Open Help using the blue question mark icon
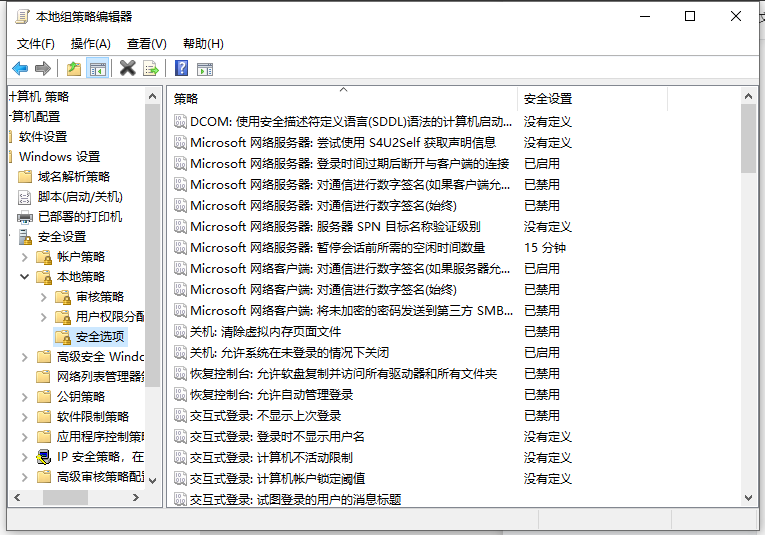The height and width of the screenshot is (535, 765). [x=181, y=68]
